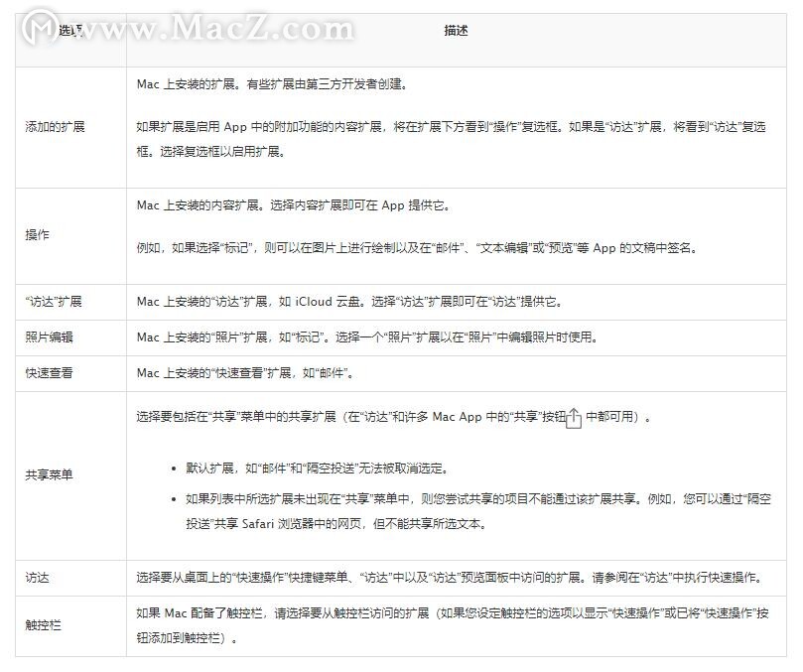Click the 添加的扩展 row label
This screenshot has width=803, height=672.
[x=55, y=126]
